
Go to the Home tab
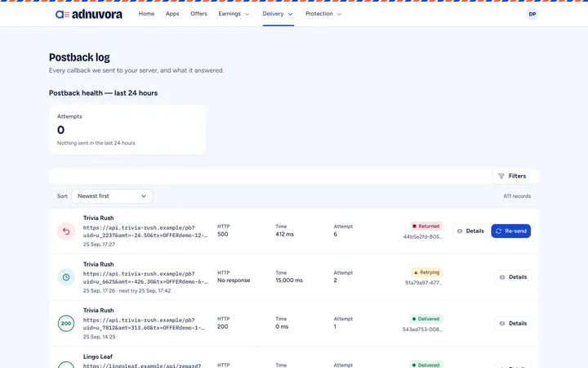click(146, 14)
